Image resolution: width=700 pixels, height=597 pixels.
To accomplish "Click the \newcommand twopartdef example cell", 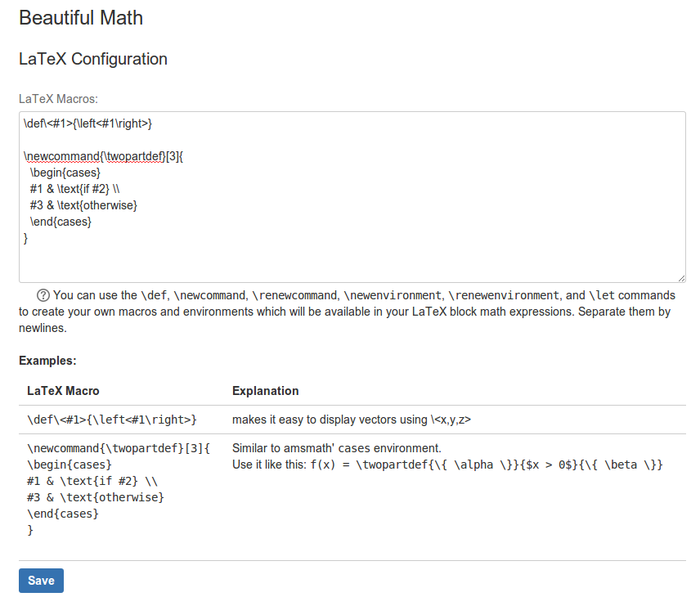I will tap(119, 489).
